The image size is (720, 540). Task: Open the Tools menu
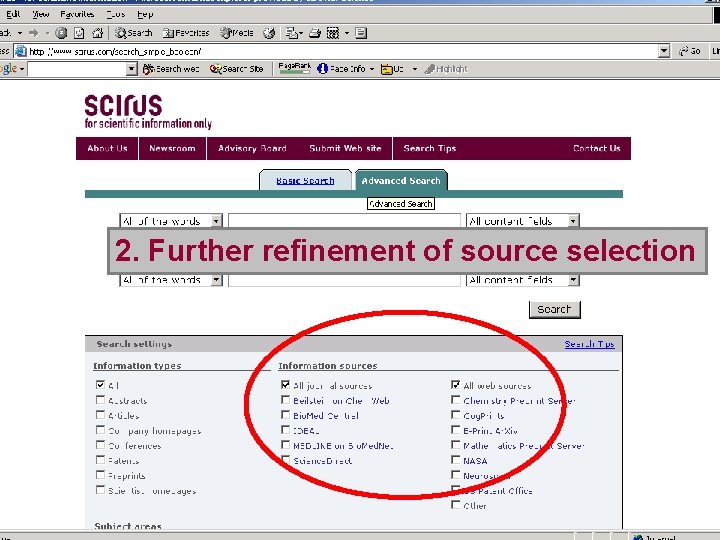pos(115,14)
